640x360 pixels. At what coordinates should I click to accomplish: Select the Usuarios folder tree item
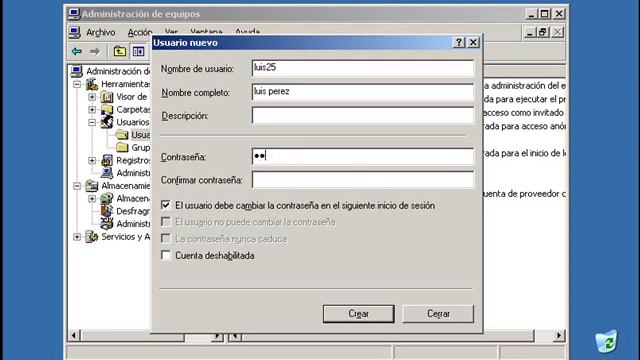pyautogui.click(x=140, y=135)
